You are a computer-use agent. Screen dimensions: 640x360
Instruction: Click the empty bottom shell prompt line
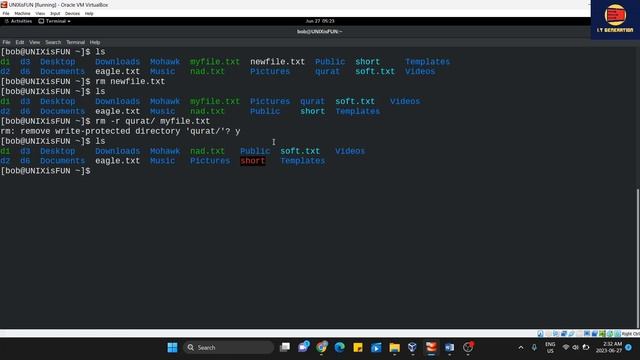point(46,171)
